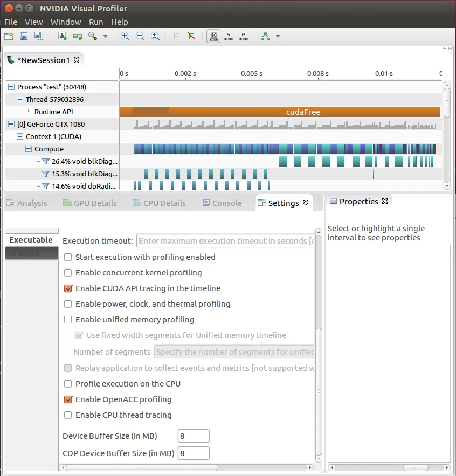Open the View menu
The image size is (456, 476).
click(x=34, y=22)
